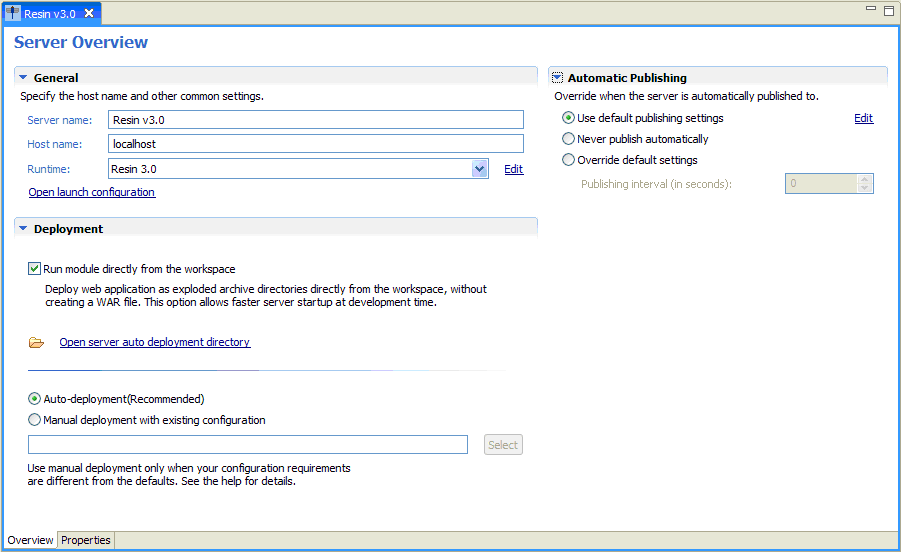Toggle Run module directly from the workspace

click(34, 269)
